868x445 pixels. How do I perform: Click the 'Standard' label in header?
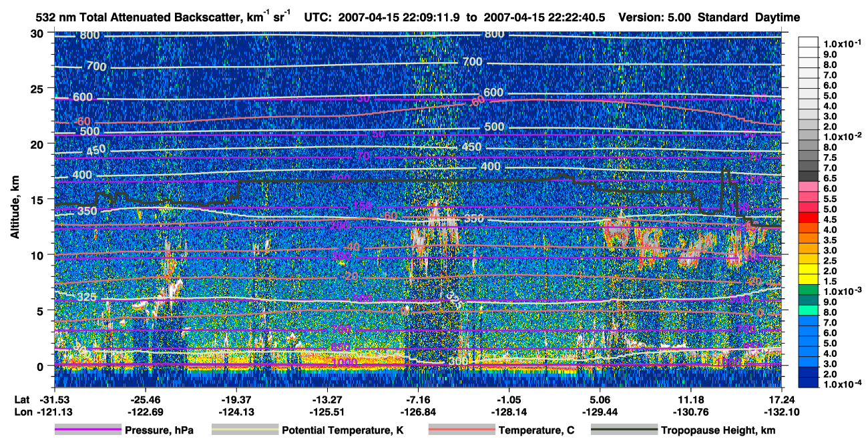coord(724,18)
